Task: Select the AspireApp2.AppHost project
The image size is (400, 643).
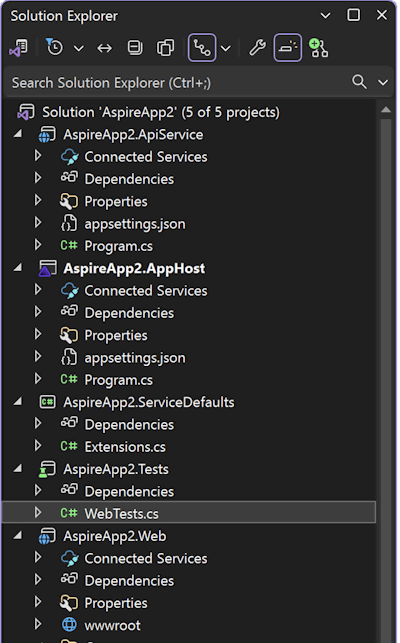Action: tap(134, 269)
